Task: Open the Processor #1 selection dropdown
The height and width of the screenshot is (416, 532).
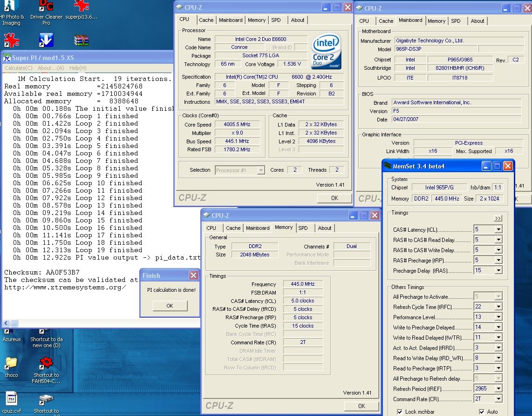Action: click(x=260, y=170)
